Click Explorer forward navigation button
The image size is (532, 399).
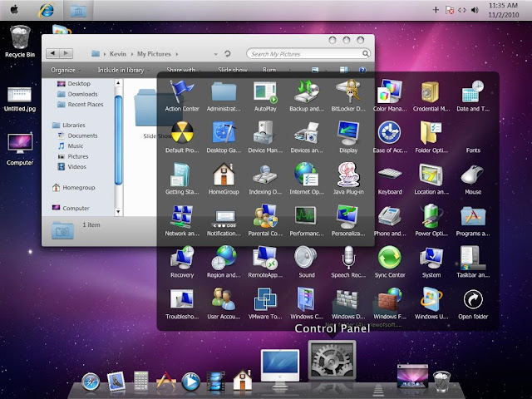[x=66, y=53]
